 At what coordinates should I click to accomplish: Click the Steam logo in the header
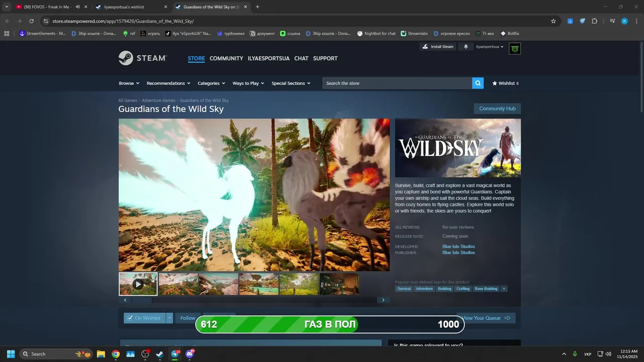click(142, 58)
